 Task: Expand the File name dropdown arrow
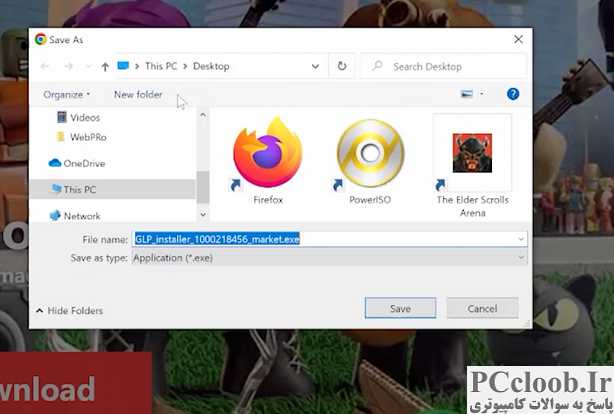click(521, 239)
